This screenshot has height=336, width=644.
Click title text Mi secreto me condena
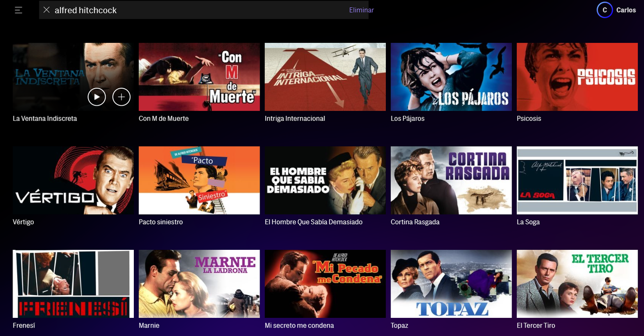coord(299,325)
